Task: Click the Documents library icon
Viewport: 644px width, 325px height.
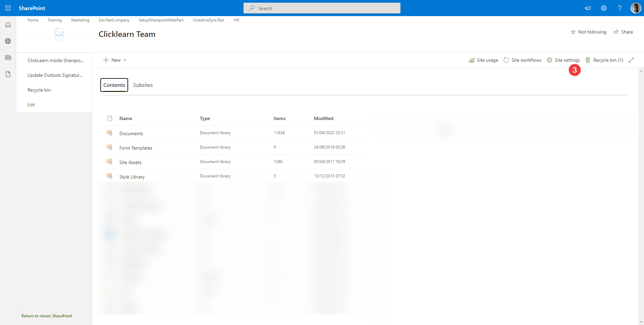Action: 109,133
